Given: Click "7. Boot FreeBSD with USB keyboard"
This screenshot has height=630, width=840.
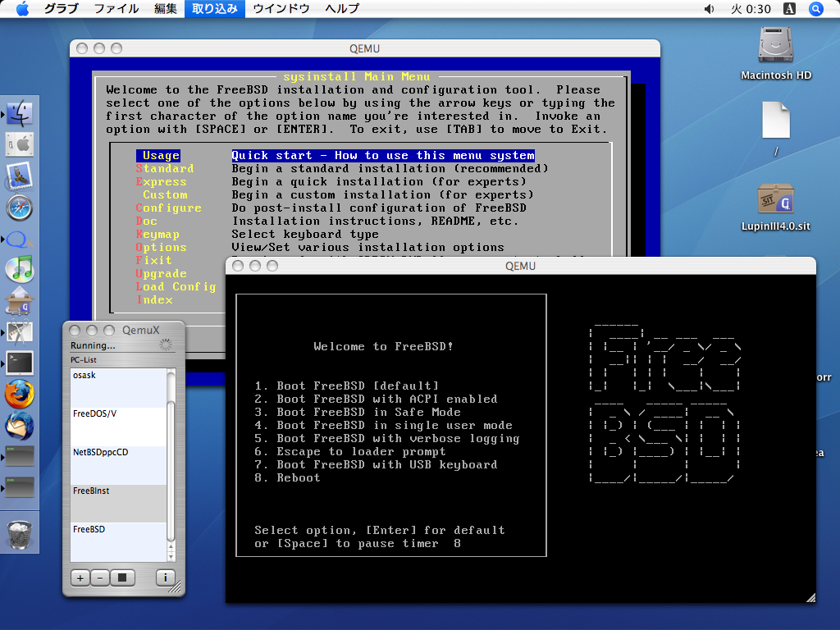Looking at the screenshot, I should tap(376, 464).
